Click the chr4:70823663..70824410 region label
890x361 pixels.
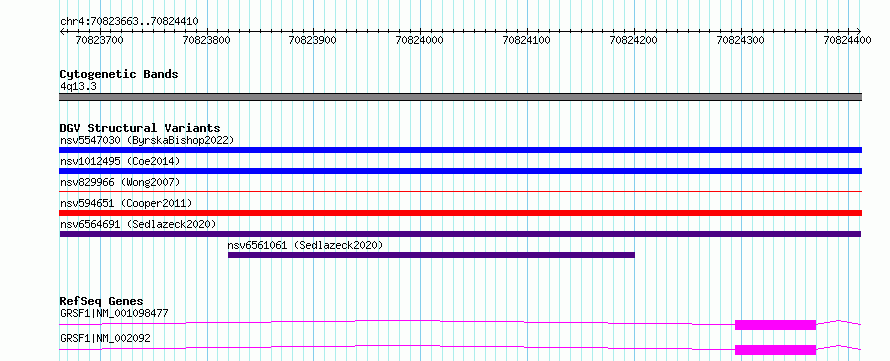point(129,22)
